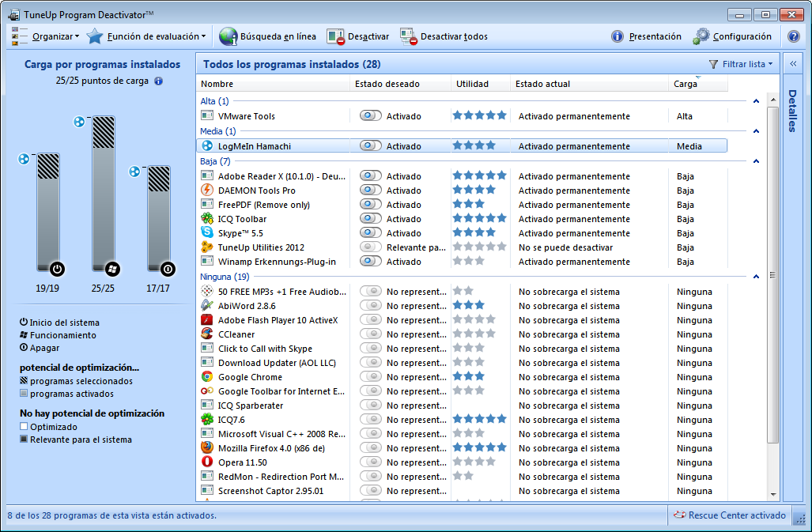Select the Screenshot Captor 2.95.01 row
The image size is (812, 532).
click(x=462, y=491)
